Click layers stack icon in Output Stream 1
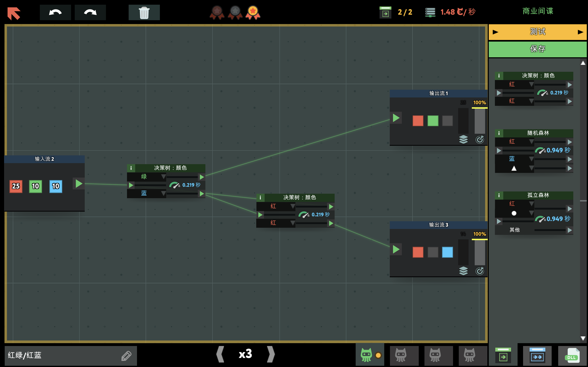 coord(463,139)
